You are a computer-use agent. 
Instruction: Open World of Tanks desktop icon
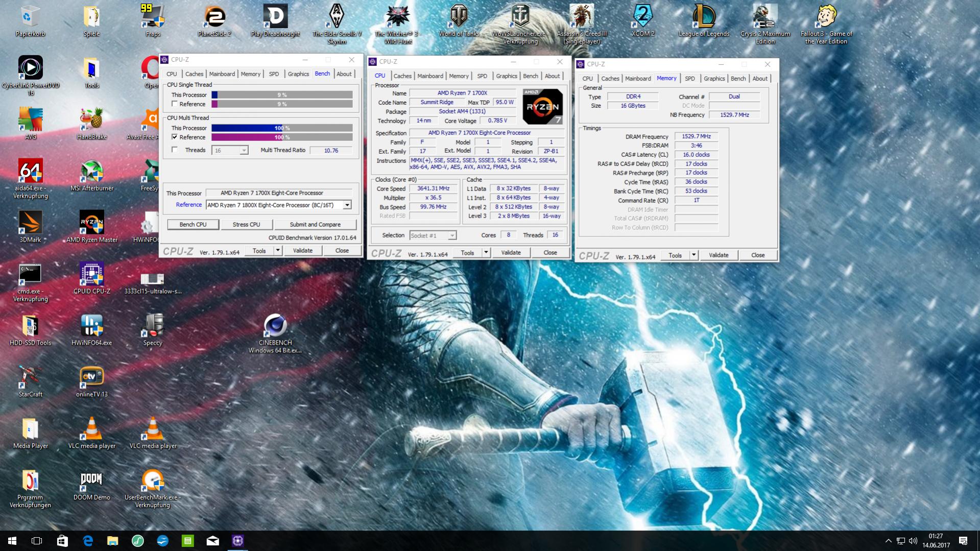coord(459,21)
